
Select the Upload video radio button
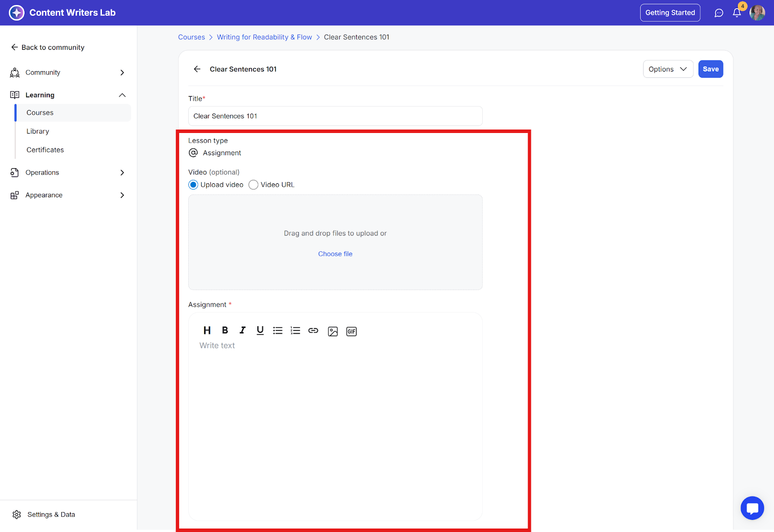pos(193,185)
